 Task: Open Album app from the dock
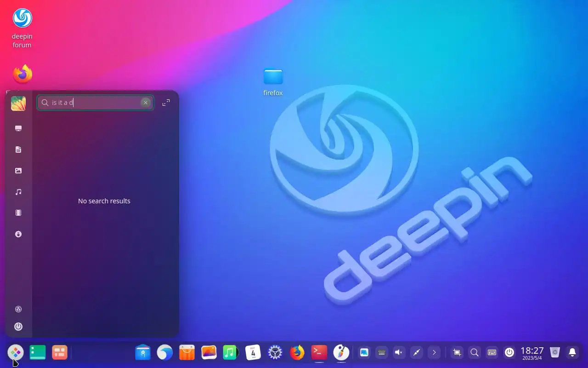pos(209,353)
